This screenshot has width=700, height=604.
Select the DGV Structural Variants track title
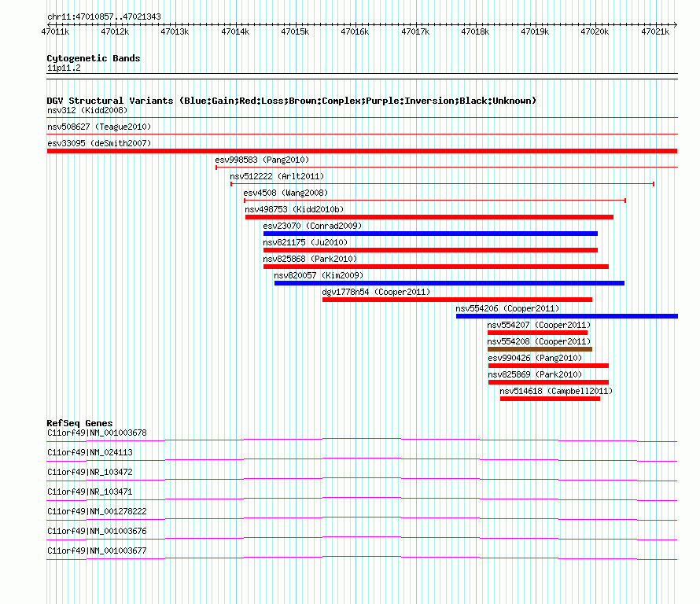292,101
